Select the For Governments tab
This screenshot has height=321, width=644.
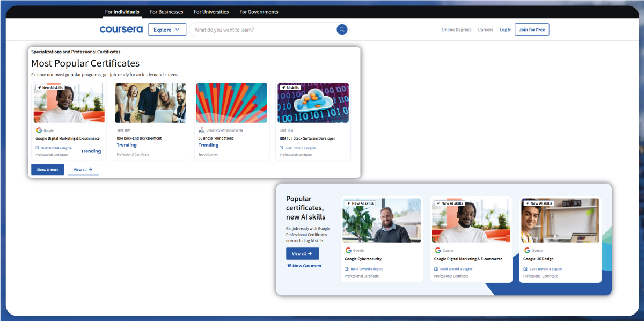tap(259, 12)
